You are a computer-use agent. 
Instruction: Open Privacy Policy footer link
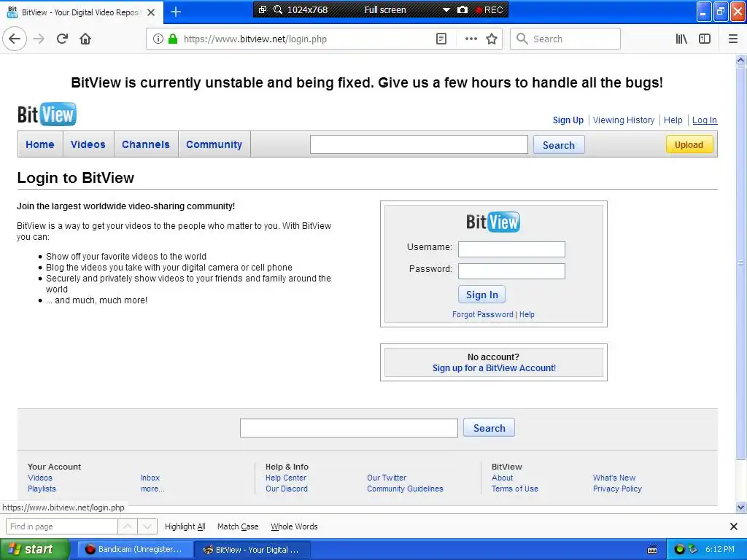tap(617, 489)
